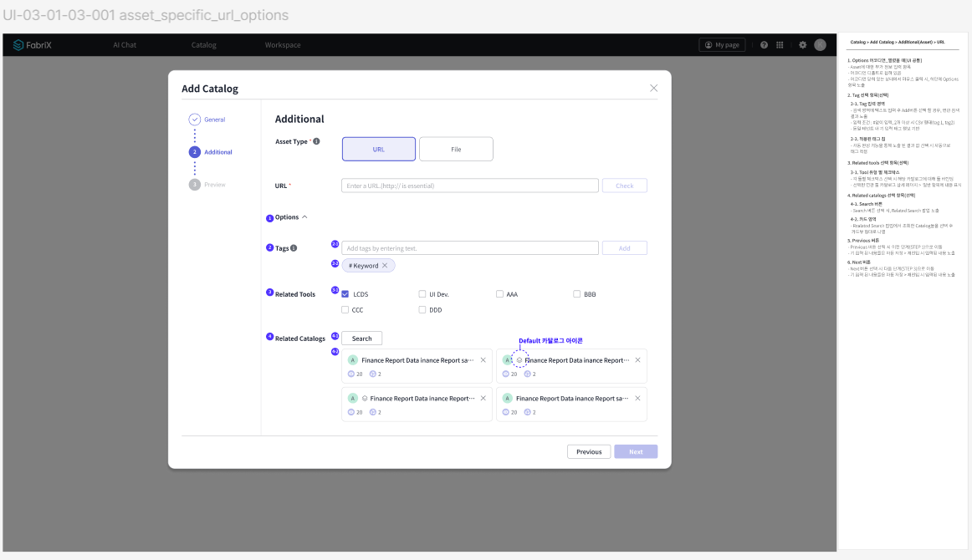The height and width of the screenshot is (560, 972).
Task: Open the help question mark icon
Action: tap(764, 44)
